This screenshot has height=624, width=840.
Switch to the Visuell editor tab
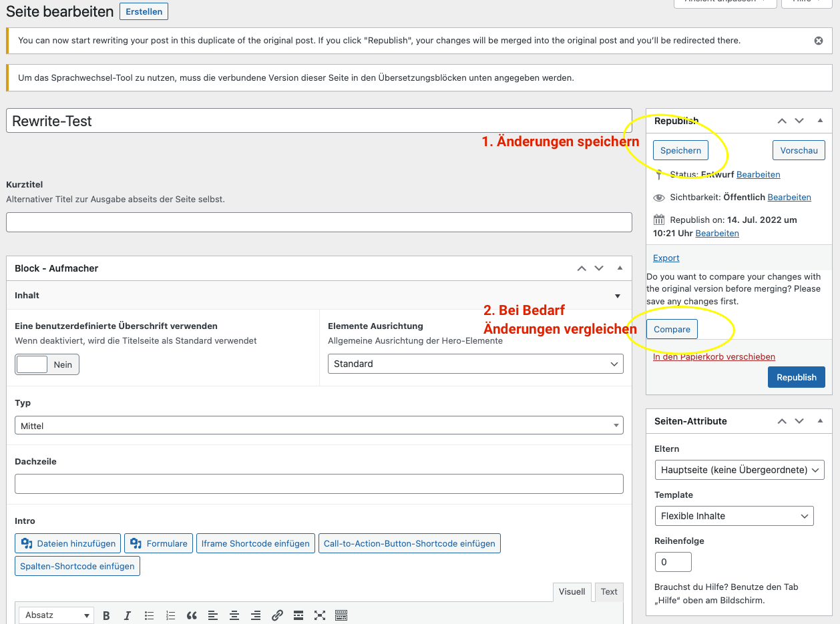(572, 591)
